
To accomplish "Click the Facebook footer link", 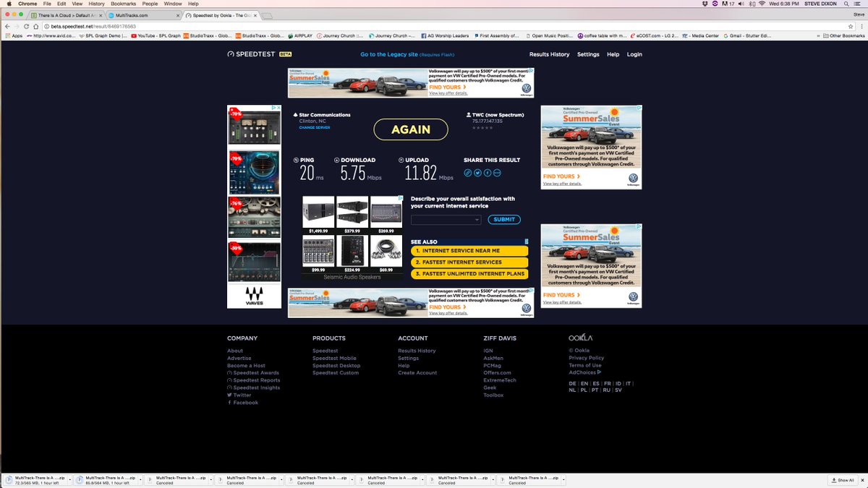I will (242, 403).
